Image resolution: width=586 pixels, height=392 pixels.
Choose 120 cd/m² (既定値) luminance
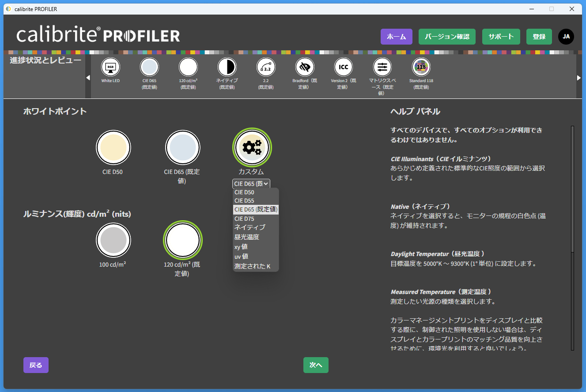pyautogui.click(x=183, y=240)
